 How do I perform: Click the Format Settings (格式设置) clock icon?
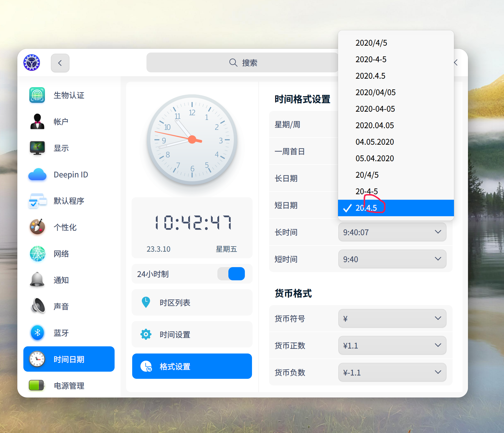click(146, 366)
